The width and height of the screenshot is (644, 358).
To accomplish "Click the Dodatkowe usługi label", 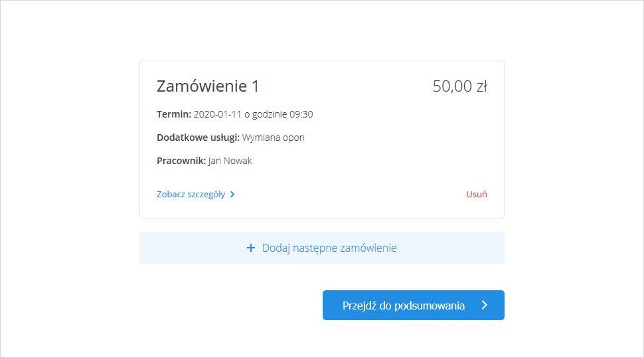I will pos(198,137).
